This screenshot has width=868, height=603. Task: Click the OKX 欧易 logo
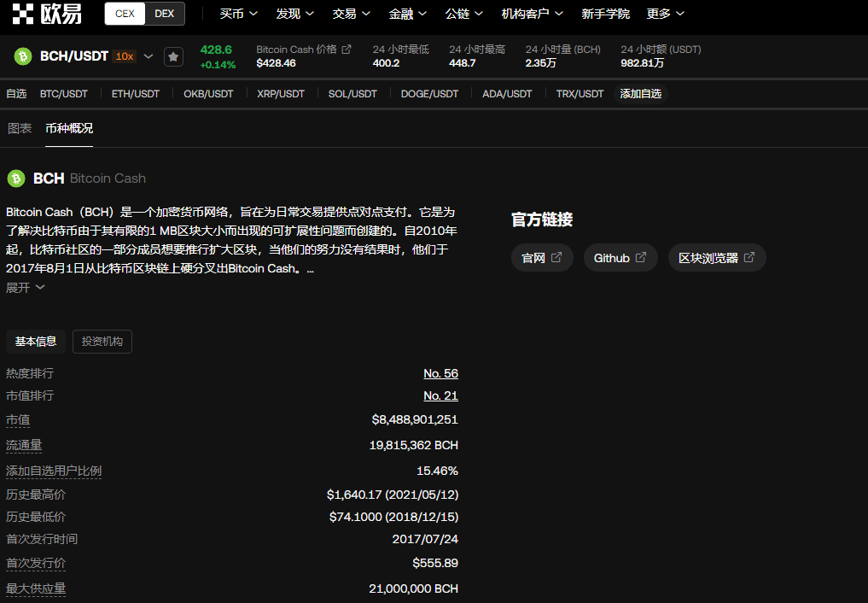tap(47, 14)
